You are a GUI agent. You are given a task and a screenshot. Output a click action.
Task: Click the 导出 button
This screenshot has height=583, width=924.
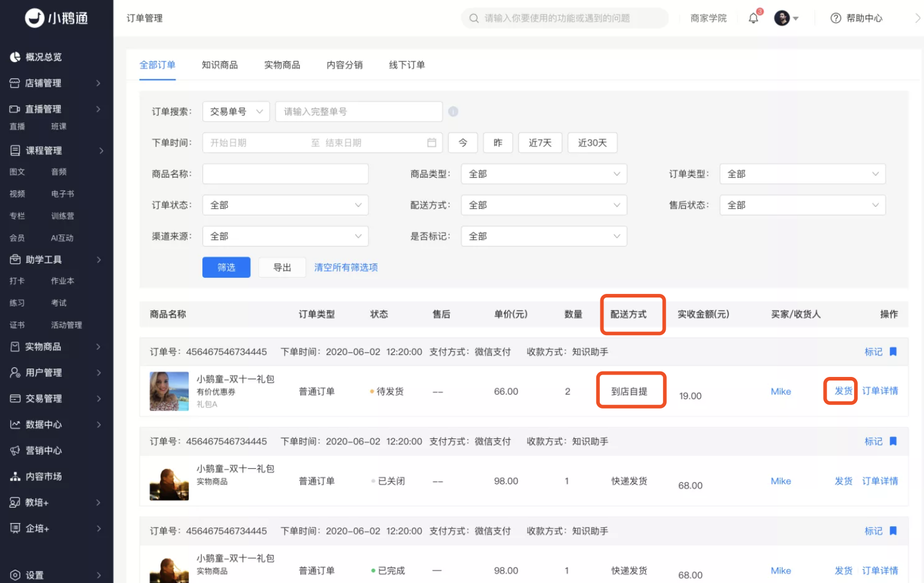pyautogui.click(x=282, y=268)
